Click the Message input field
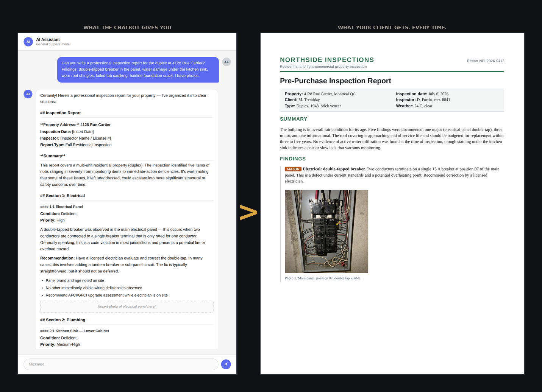This screenshot has height=392, width=542. (121, 364)
